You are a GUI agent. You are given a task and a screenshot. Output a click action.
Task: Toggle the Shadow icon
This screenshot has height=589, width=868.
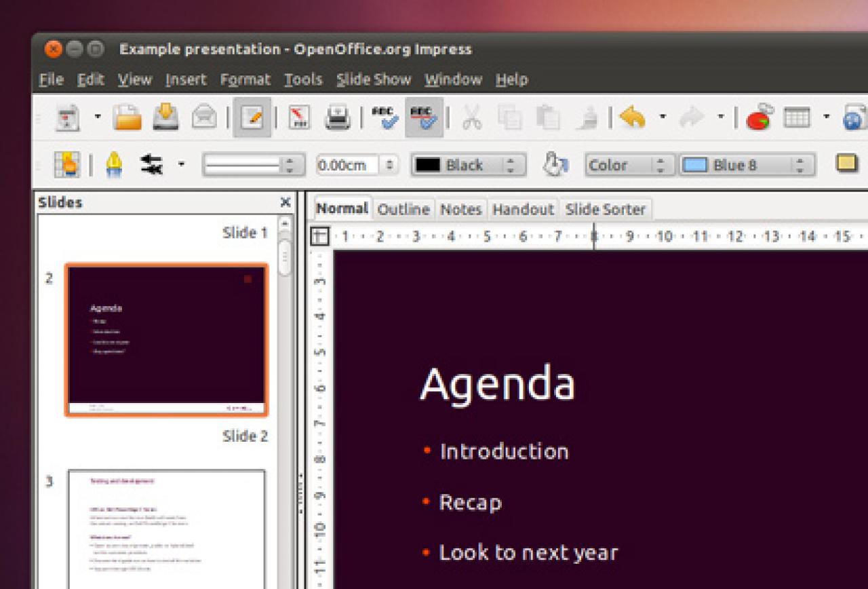click(x=846, y=164)
